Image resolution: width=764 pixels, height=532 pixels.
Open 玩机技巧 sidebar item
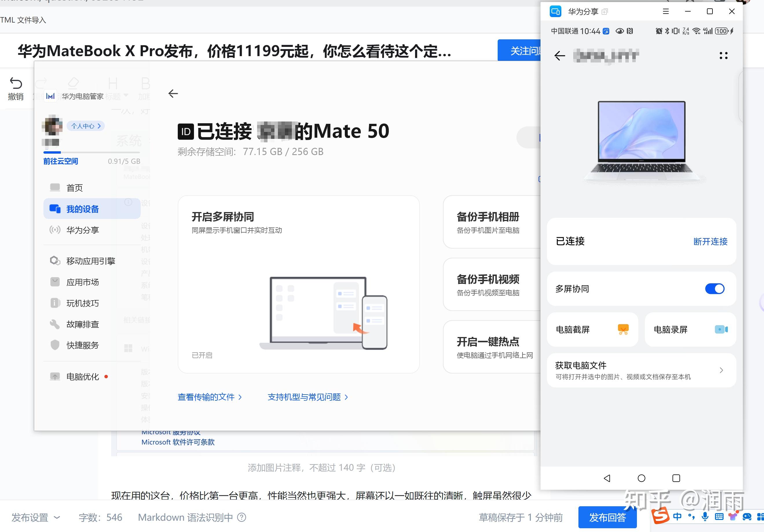(92, 303)
